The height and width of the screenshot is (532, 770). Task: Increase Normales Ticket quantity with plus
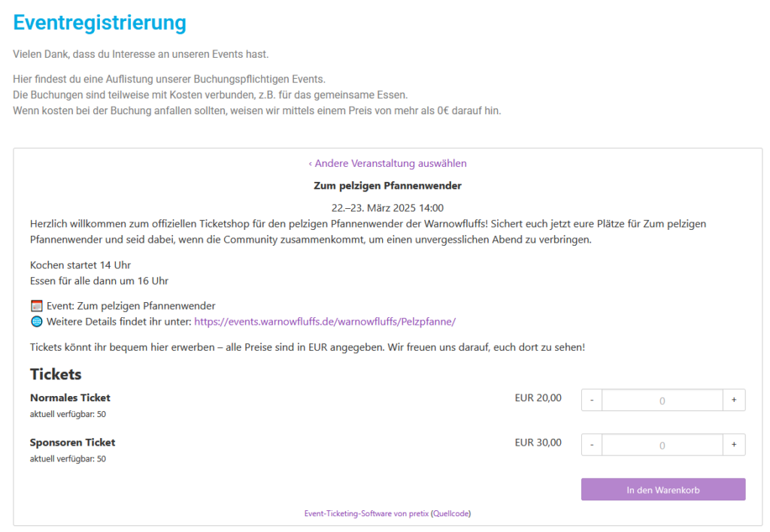pyautogui.click(x=734, y=400)
